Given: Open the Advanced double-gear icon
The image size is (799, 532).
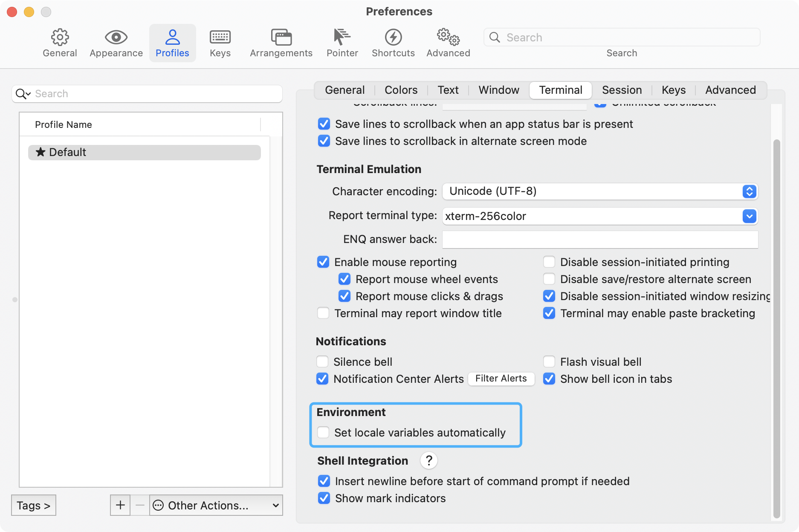Looking at the screenshot, I should coord(448,37).
